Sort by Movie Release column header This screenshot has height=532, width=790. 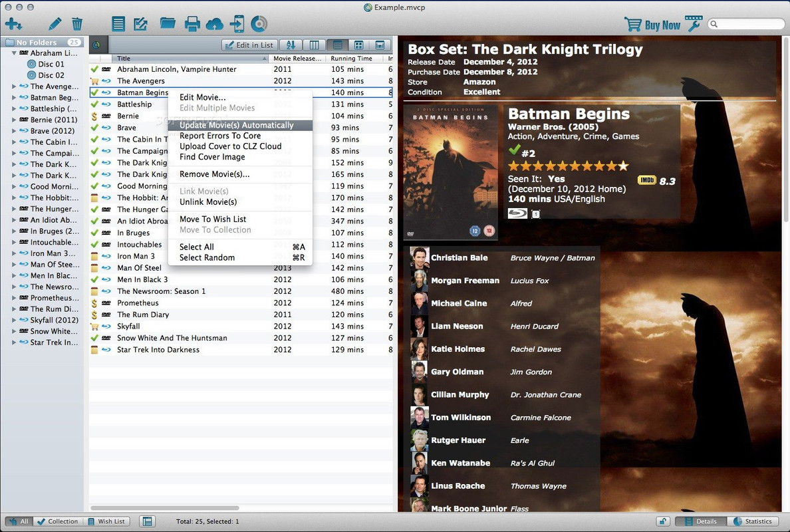click(297, 59)
